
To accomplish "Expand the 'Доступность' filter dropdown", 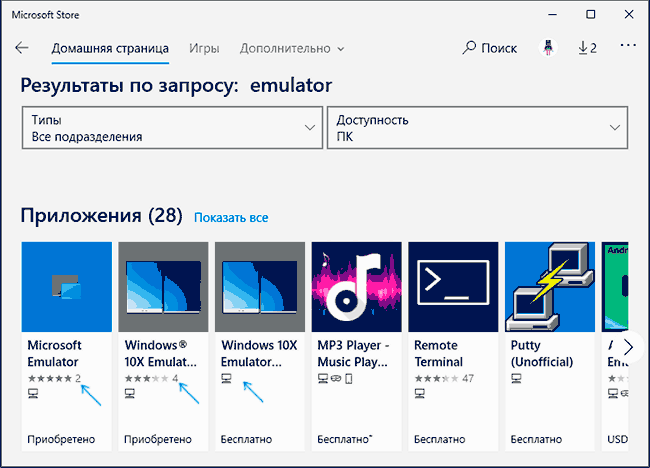I will (x=478, y=128).
